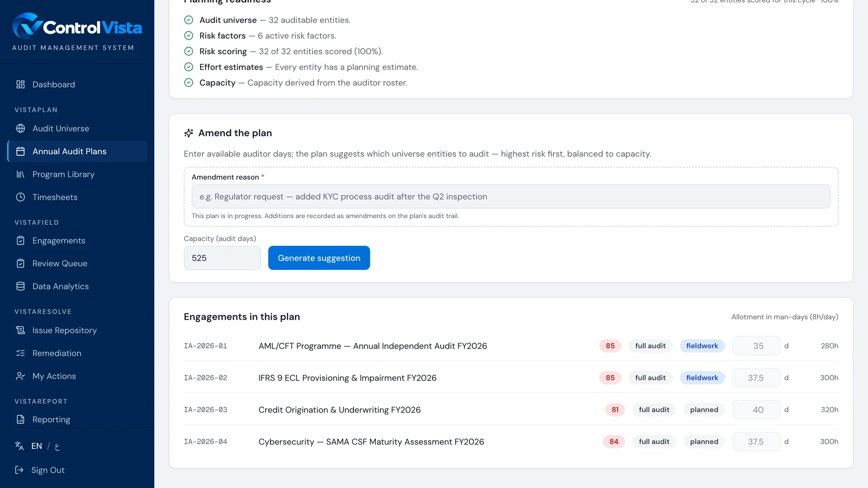Focus the Amendment reason field
The width and height of the screenshot is (868, 488).
point(511,197)
